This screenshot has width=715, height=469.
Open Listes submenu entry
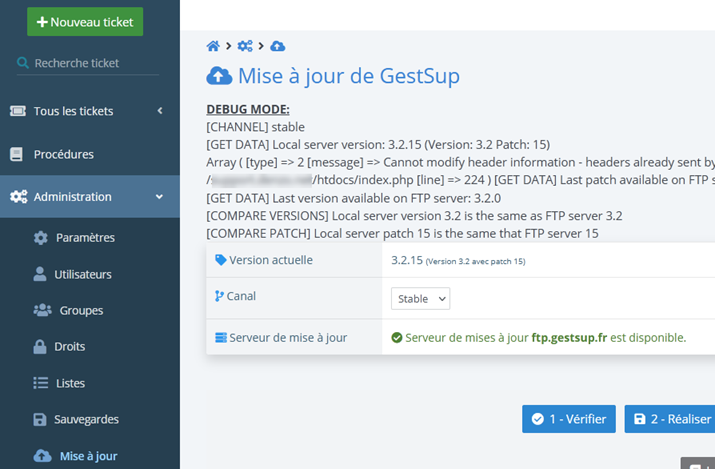pos(70,383)
